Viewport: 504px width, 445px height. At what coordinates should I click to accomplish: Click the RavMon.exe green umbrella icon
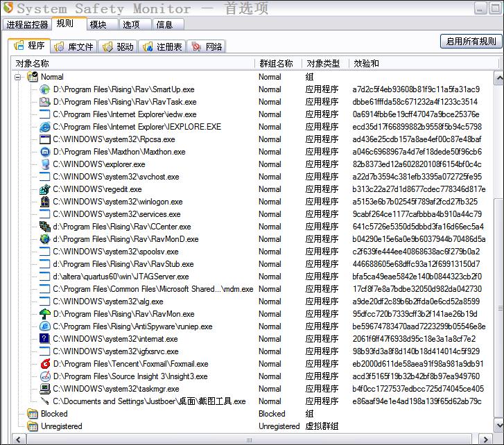pyautogui.click(x=44, y=314)
